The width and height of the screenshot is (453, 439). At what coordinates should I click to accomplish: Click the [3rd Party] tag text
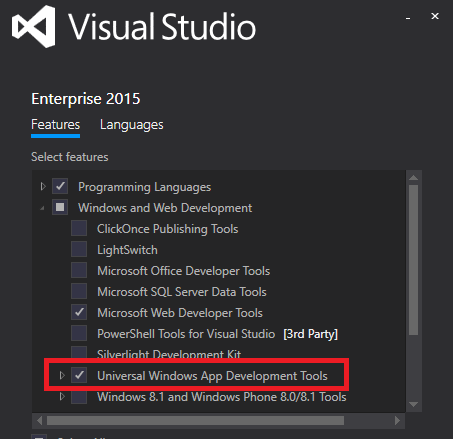coord(310,334)
